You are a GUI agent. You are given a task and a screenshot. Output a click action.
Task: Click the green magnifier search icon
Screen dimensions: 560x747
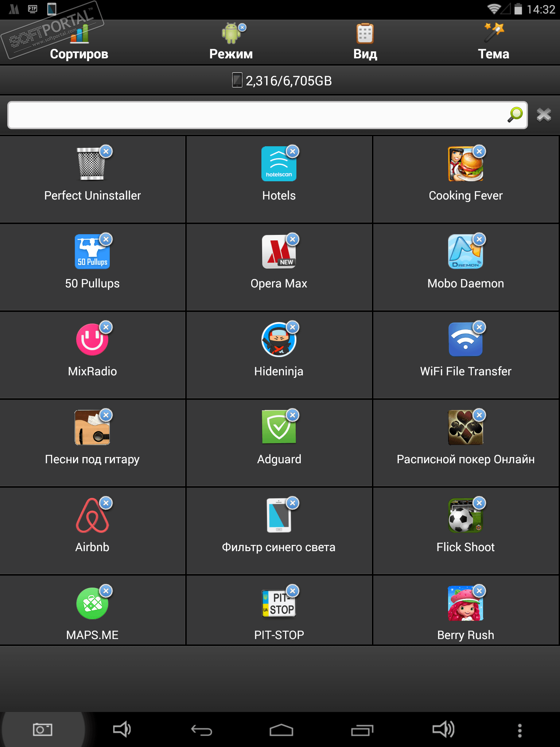[515, 115]
